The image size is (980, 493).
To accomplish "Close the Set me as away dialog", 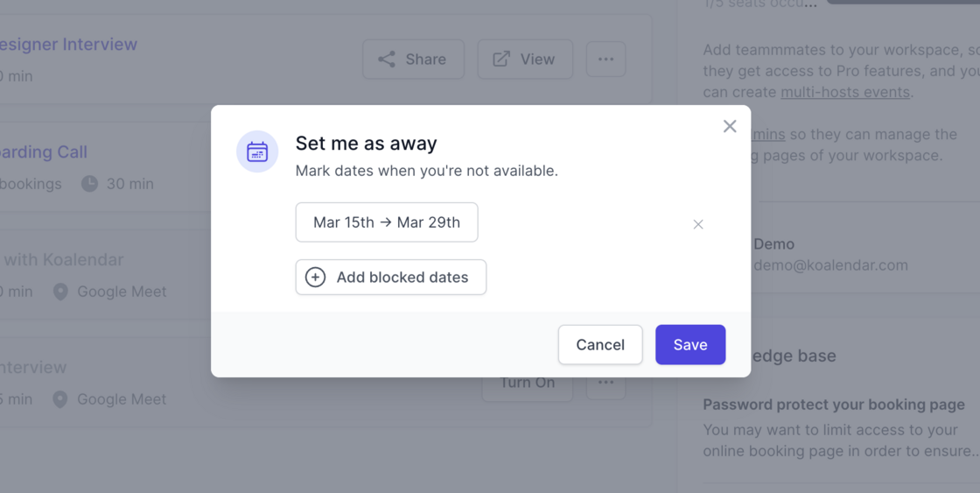I will [730, 126].
